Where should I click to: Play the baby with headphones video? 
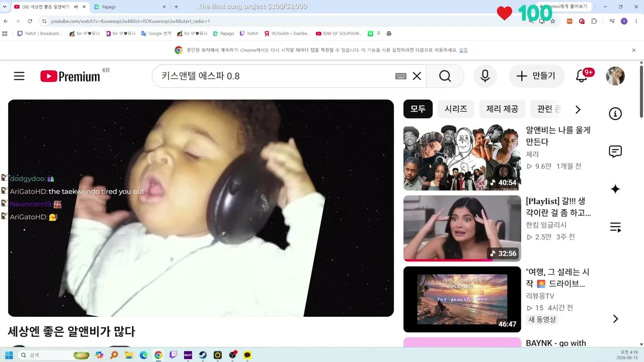[x=201, y=208]
